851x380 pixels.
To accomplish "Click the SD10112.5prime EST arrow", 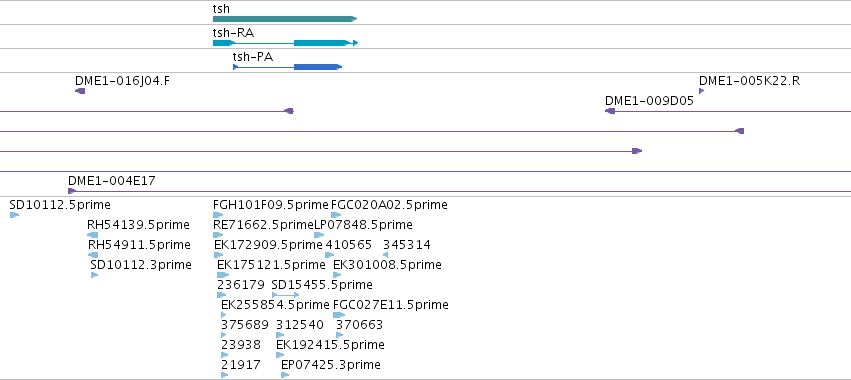I will tap(14, 215).
